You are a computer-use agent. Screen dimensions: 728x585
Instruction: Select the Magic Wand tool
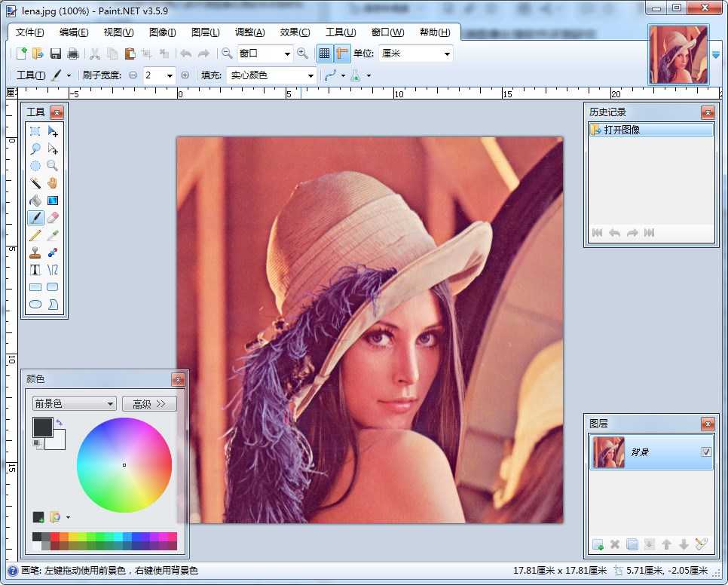pos(35,183)
